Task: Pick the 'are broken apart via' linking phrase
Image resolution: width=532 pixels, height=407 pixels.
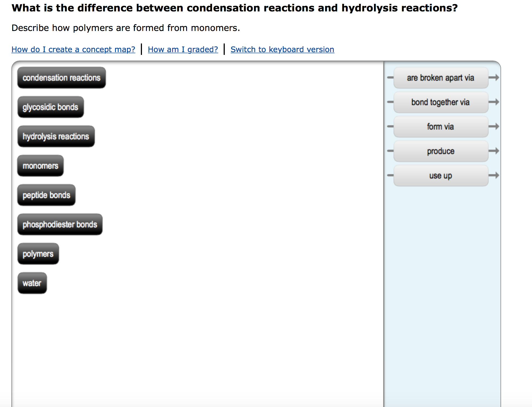Action: [441, 78]
